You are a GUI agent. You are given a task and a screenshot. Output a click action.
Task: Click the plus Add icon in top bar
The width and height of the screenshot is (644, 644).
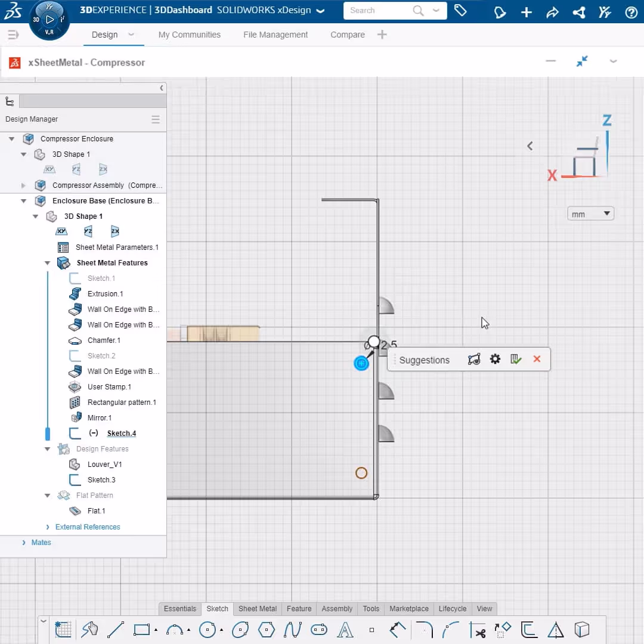[x=526, y=13]
